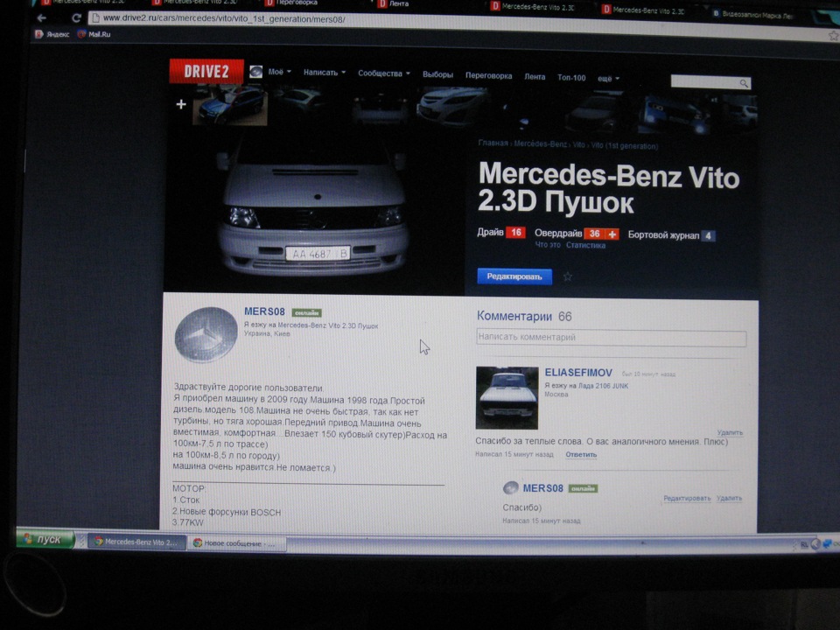
Task: Open Бортовой журнал counter 4
Action: (x=708, y=235)
